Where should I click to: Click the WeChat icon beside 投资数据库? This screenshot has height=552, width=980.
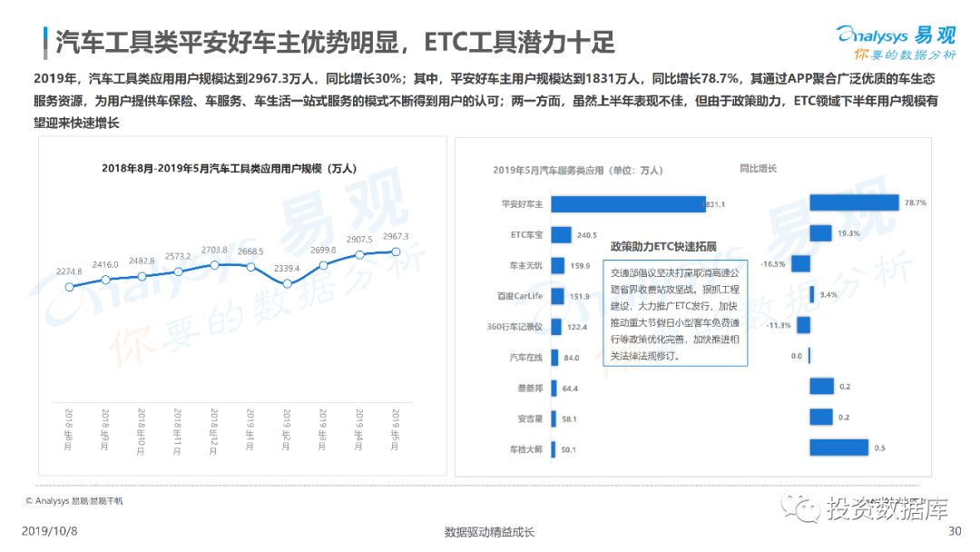(x=801, y=508)
